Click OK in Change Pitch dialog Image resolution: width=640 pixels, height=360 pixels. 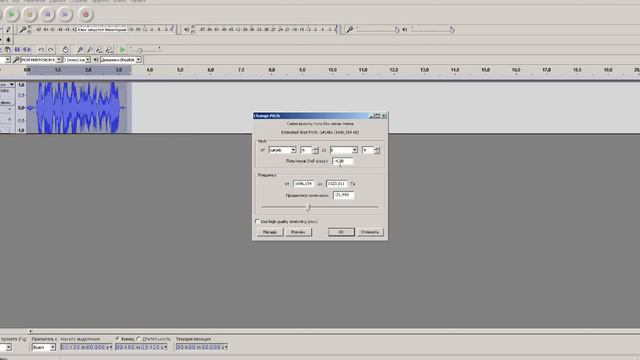pos(341,232)
